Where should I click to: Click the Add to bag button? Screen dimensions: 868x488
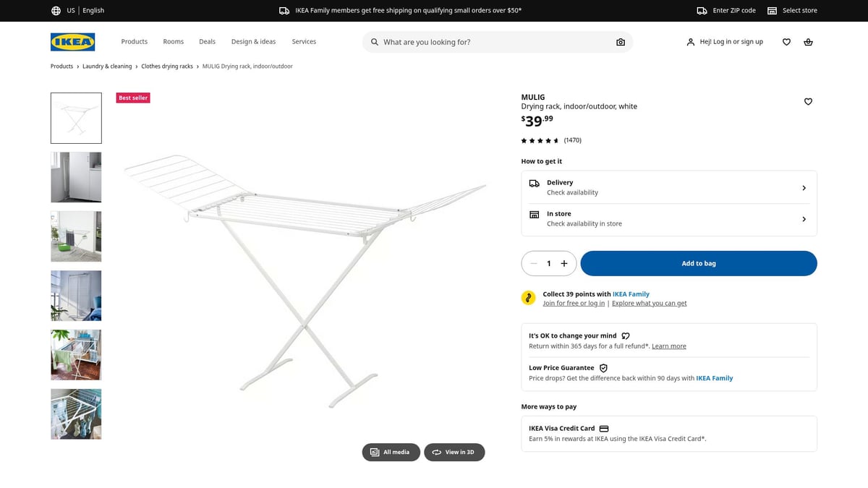click(698, 263)
